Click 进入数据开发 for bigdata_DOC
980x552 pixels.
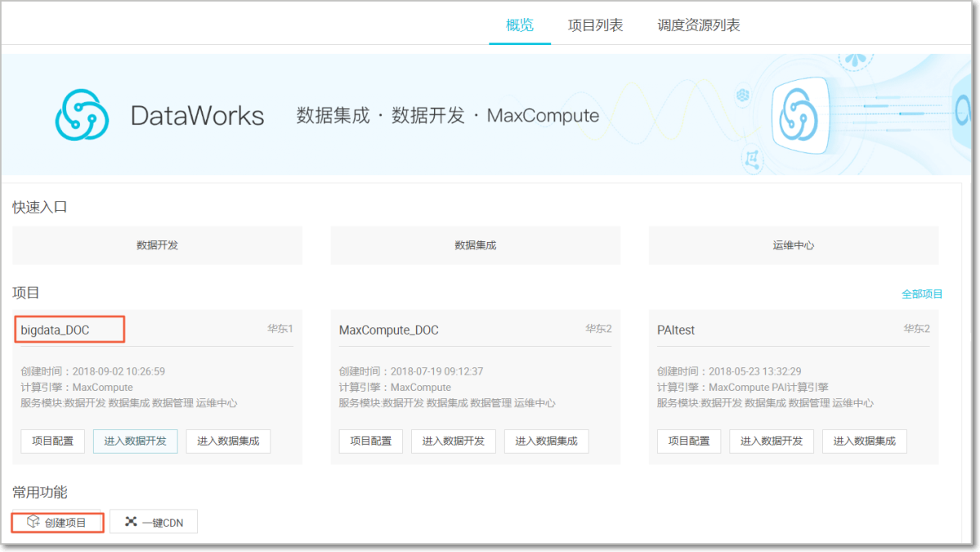pyautogui.click(x=135, y=441)
